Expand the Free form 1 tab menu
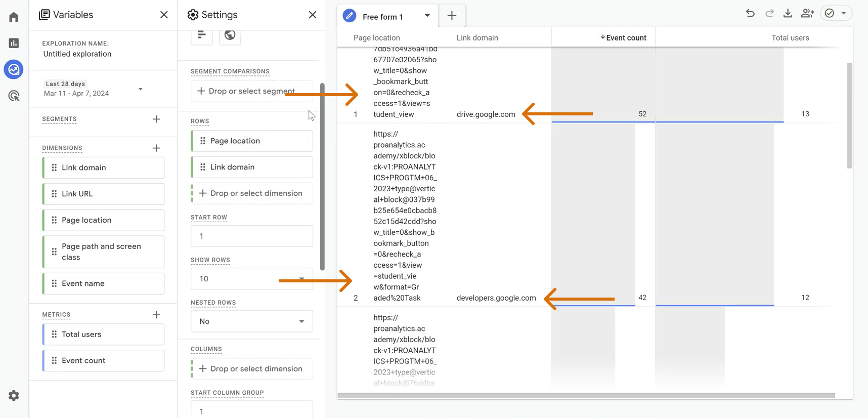The height and width of the screenshot is (418, 868). pyautogui.click(x=427, y=16)
